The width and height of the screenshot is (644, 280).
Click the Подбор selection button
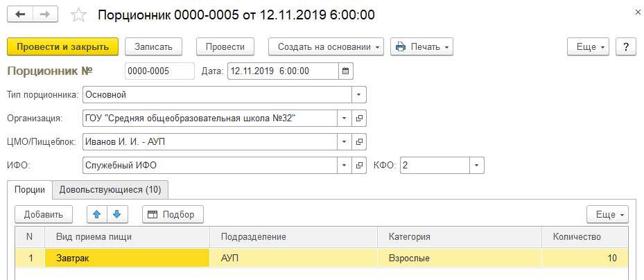pos(173,214)
